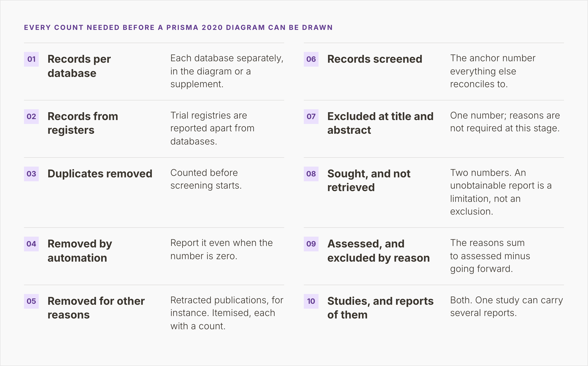Select 'Retracted publications, for instance' description

[x=227, y=313]
